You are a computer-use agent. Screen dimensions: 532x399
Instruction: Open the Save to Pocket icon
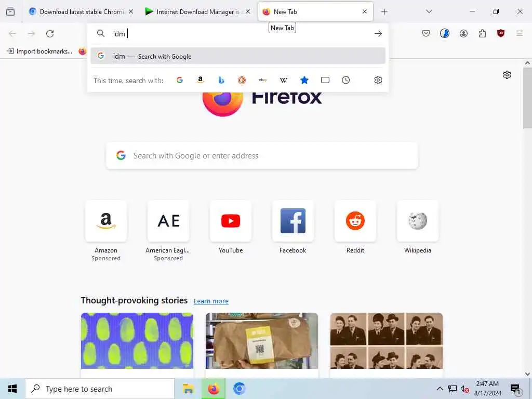pyautogui.click(x=426, y=33)
